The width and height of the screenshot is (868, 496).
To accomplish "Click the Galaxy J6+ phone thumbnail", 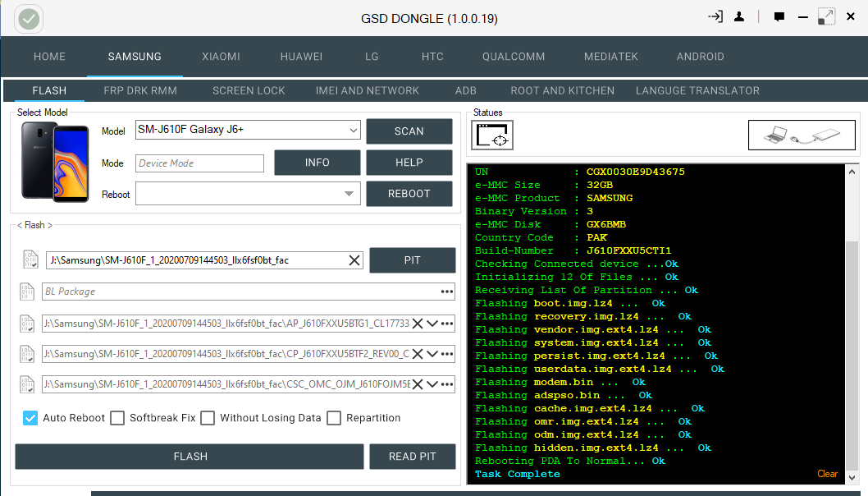I will click(x=55, y=162).
